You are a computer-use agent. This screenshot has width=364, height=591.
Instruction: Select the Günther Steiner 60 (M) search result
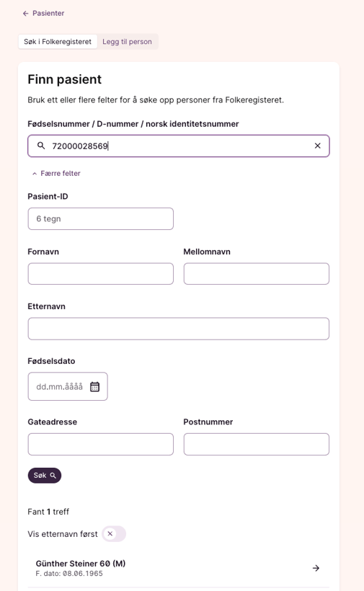click(x=179, y=569)
